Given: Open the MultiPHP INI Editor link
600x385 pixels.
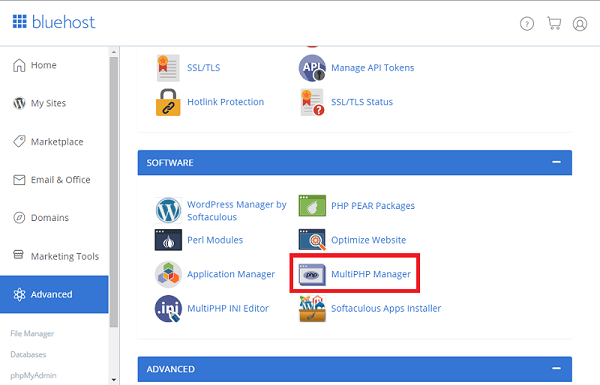Looking at the screenshot, I should (x=228, y=308).
